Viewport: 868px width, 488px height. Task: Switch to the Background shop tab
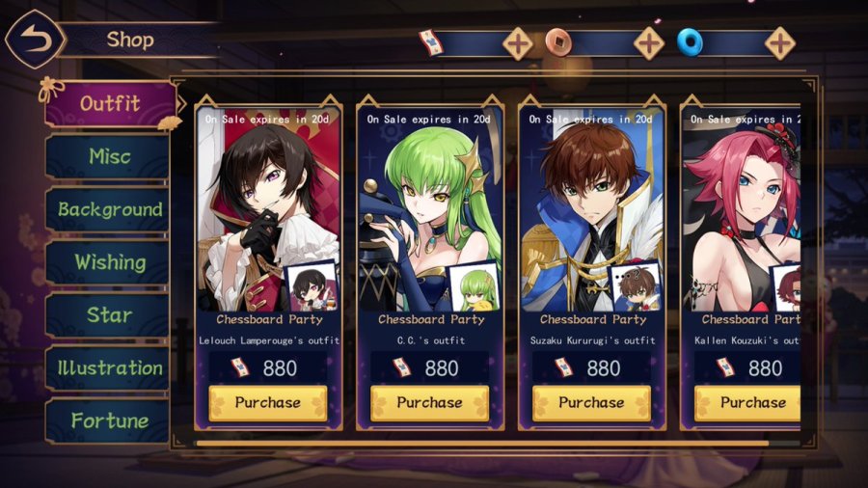click(108, 209)
